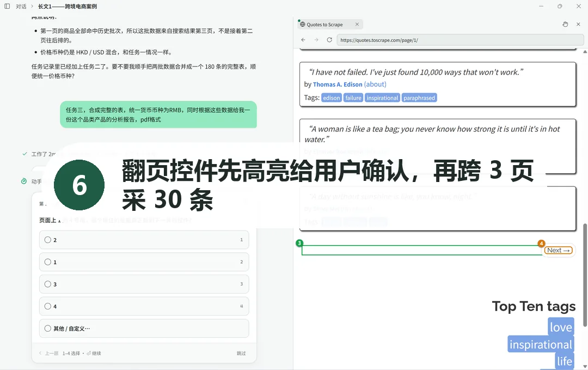Minimize the application window

[x=541, y=6]
